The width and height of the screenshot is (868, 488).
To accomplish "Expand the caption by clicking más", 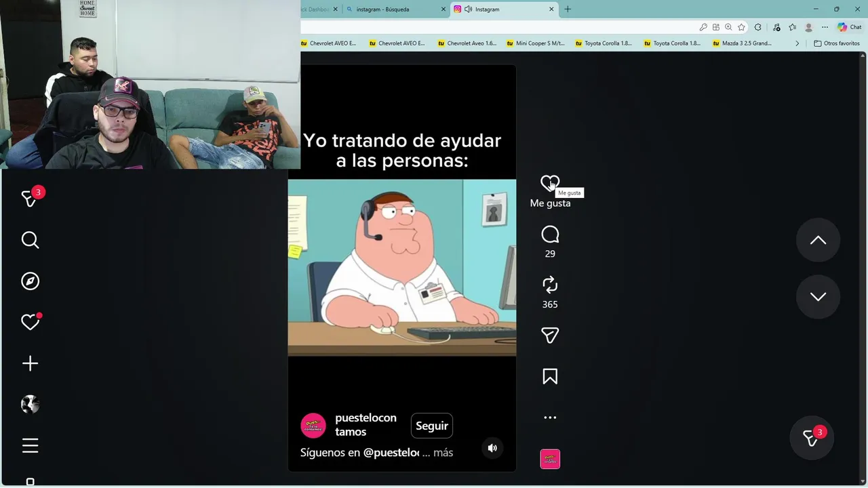I will point(443,453).
